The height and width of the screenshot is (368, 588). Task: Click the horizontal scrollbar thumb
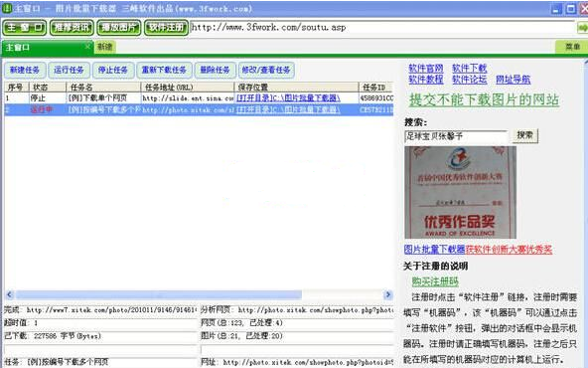coord(158,294)
